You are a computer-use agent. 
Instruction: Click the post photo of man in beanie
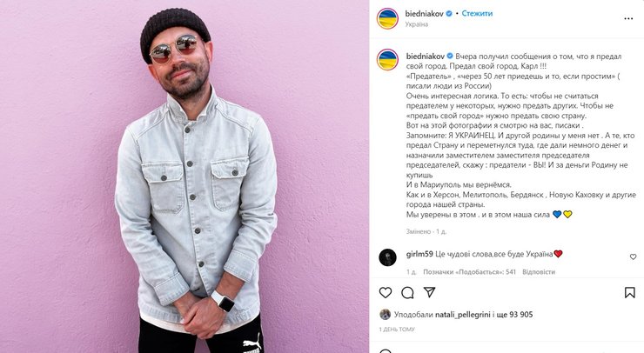(x=184, y=176)
